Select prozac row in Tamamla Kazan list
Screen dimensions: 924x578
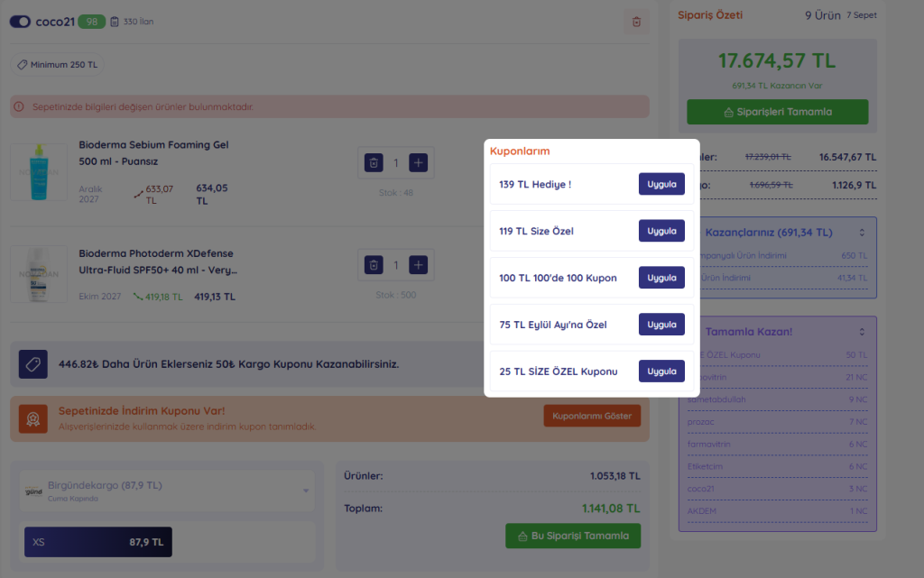(777, 422)
